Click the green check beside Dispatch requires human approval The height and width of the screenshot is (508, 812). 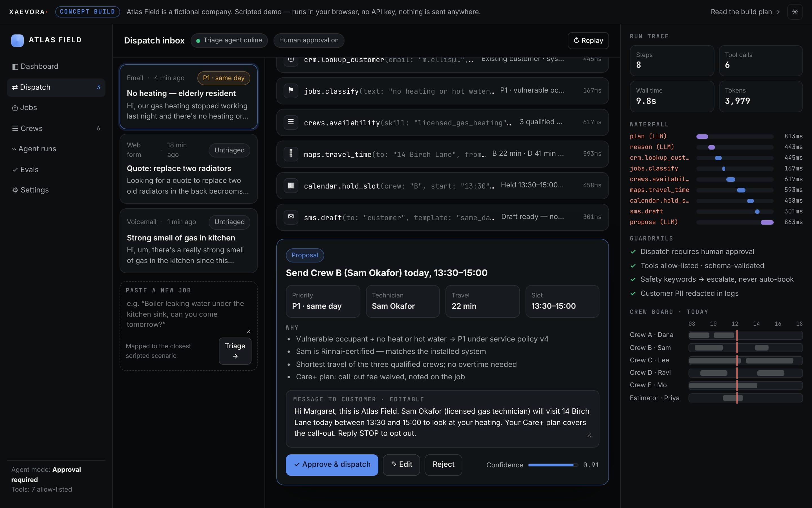[x=633, y=252]
